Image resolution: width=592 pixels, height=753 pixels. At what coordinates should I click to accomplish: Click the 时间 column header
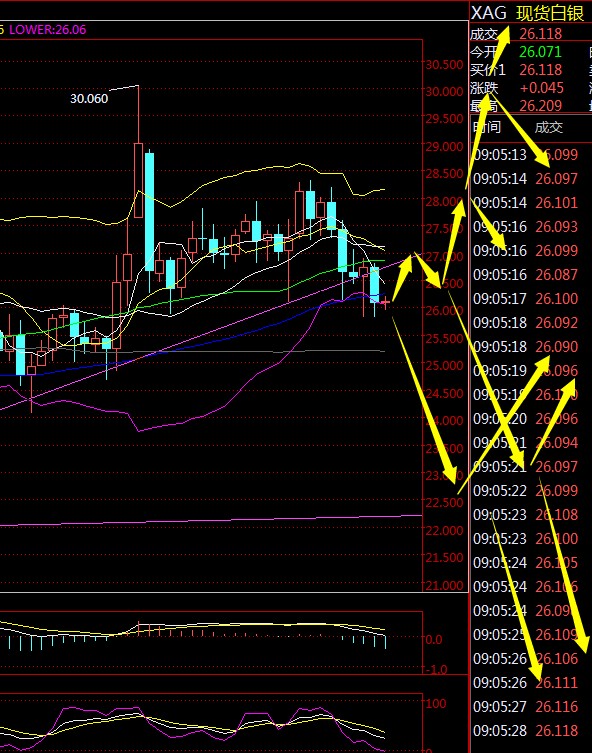(487, 127)
